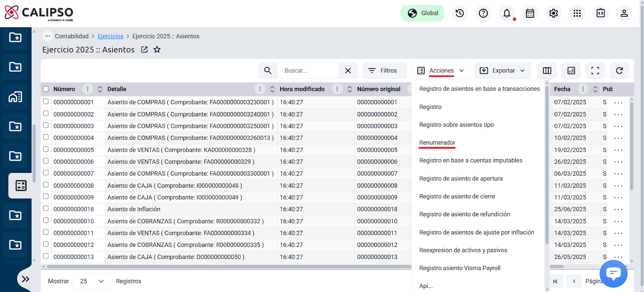The image size is (644, 292).
Task: Check the row for entry 000000000018
Action: point(46,209)
